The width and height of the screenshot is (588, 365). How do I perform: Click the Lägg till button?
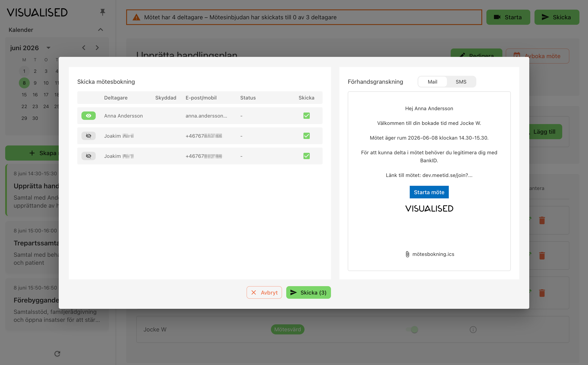click(545, 132)
